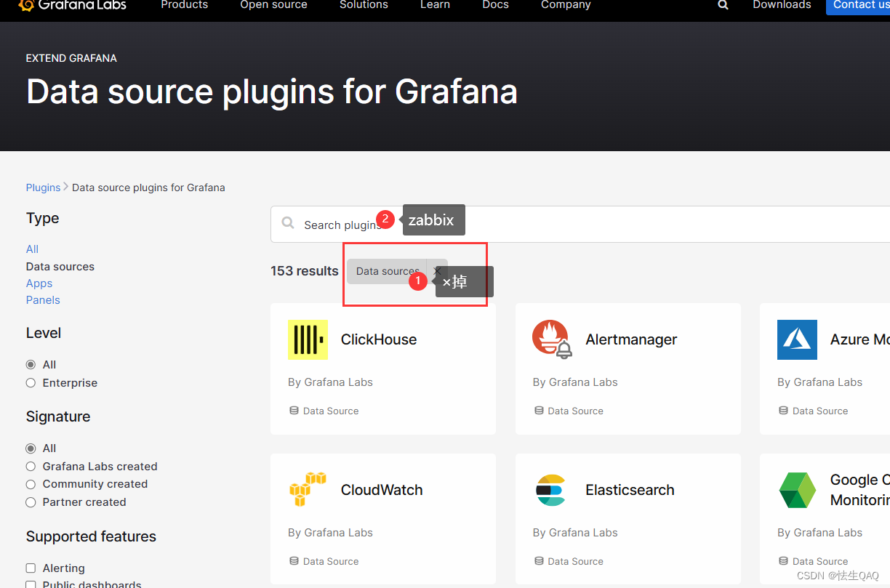890x588 pixels.
Task: Click database icon on CloudWatch card
Action: point(294,561)
